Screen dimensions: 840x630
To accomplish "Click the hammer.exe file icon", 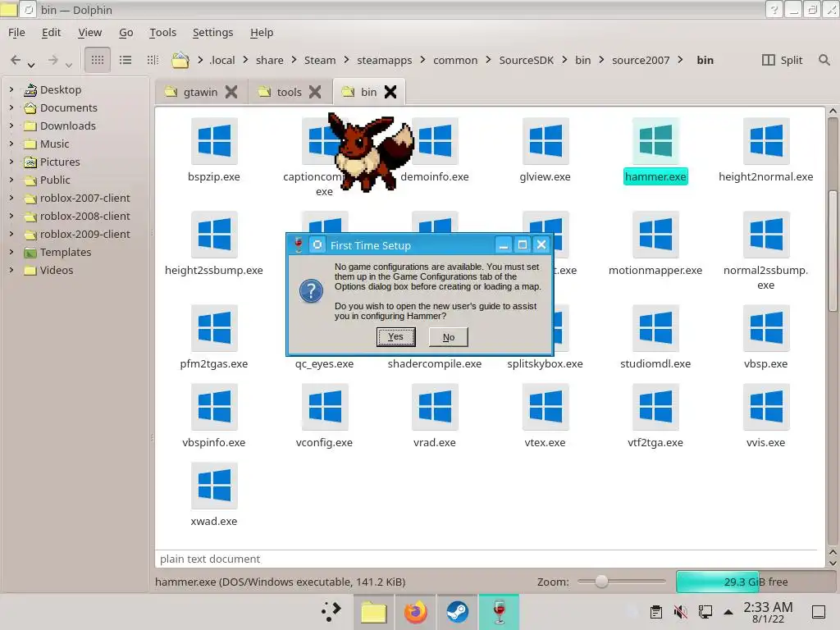I will coord(655,141).
